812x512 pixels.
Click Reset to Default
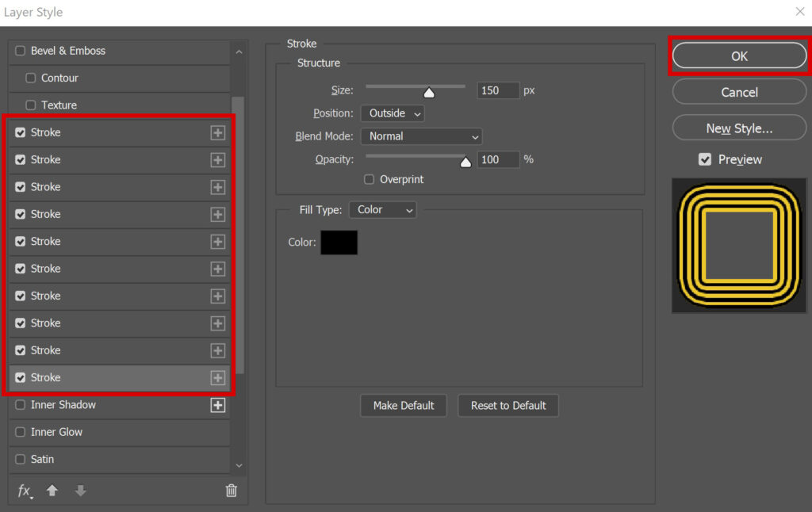point(508,405)
